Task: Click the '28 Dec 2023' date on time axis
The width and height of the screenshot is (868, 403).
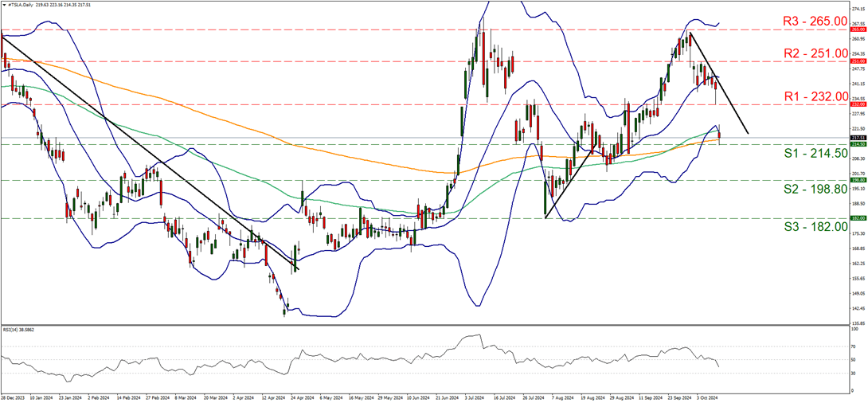Action: pyautogui.click(x=11, y=397)
